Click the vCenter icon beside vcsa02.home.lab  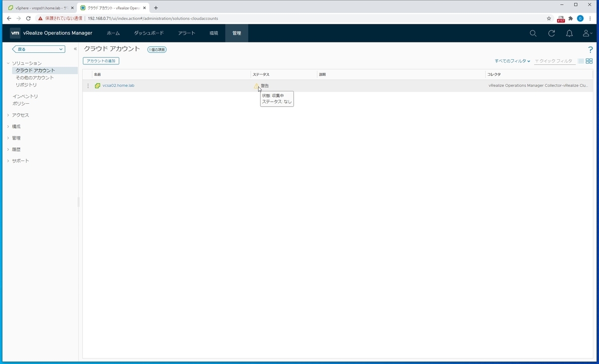[98, 86]
